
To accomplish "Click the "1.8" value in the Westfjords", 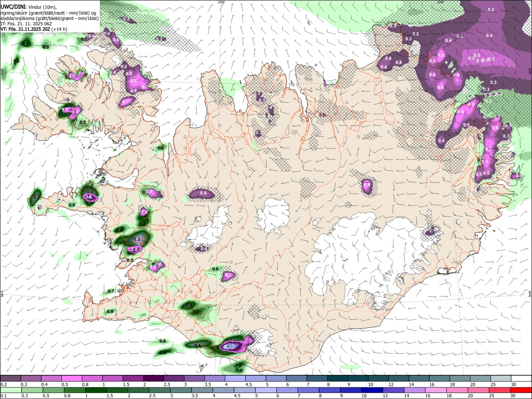I will click(x=75, y=112).
